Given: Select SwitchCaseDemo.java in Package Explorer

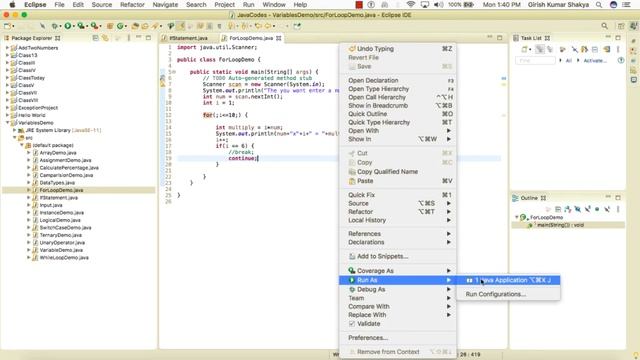Looking at the screenshot, I should coord(65,227).
